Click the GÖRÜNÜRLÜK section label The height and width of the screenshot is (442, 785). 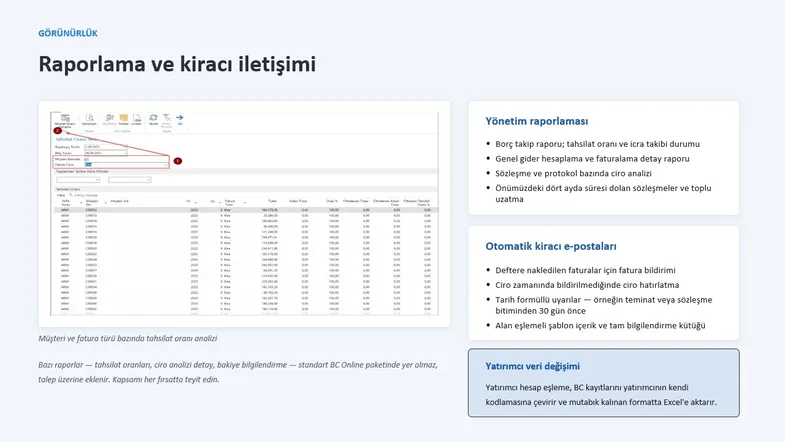tap(68, 33)
